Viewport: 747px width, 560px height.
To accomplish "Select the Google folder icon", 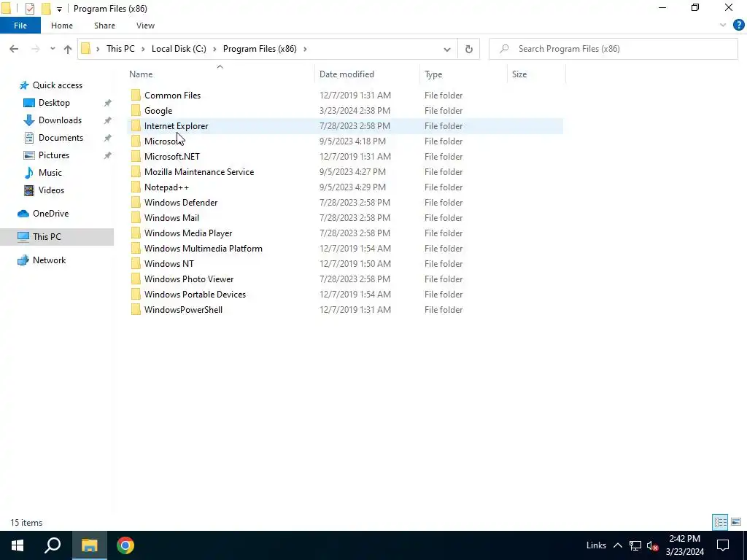I will (136, 111).
